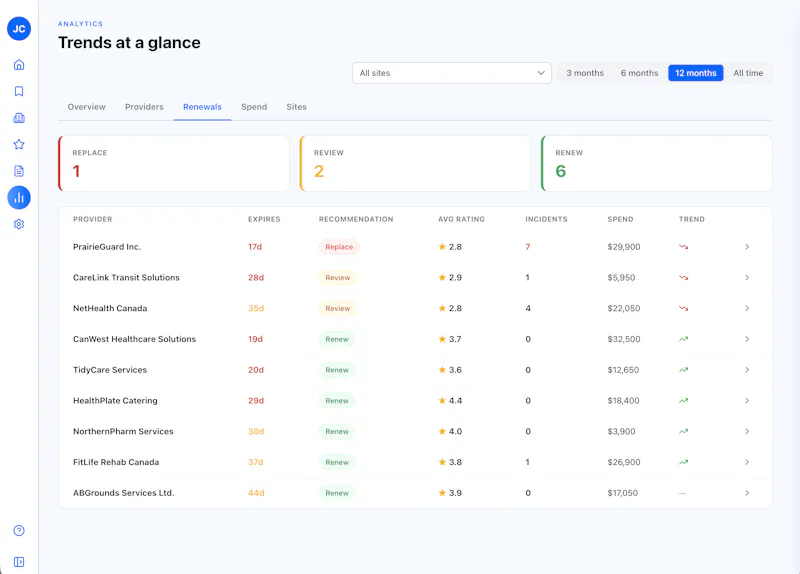This screenshot has height=574, width=800.
Task: Click the JC user avatar
Action: (19, 29)
